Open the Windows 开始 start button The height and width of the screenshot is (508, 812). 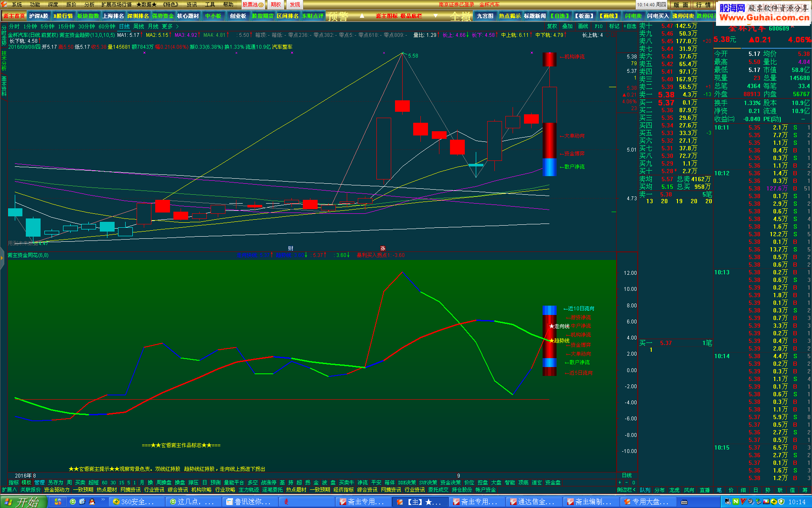(x=23, y=502)
